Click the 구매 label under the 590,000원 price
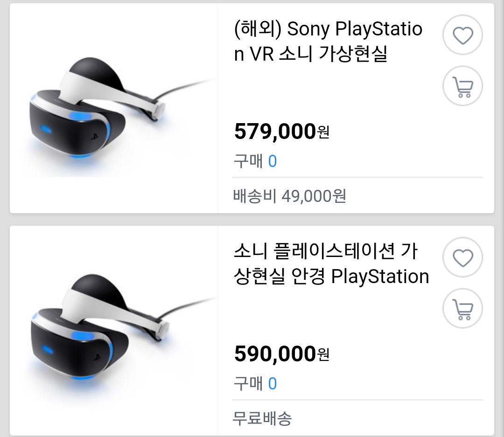This screenshot has width=504, height=437. [248, 384]
